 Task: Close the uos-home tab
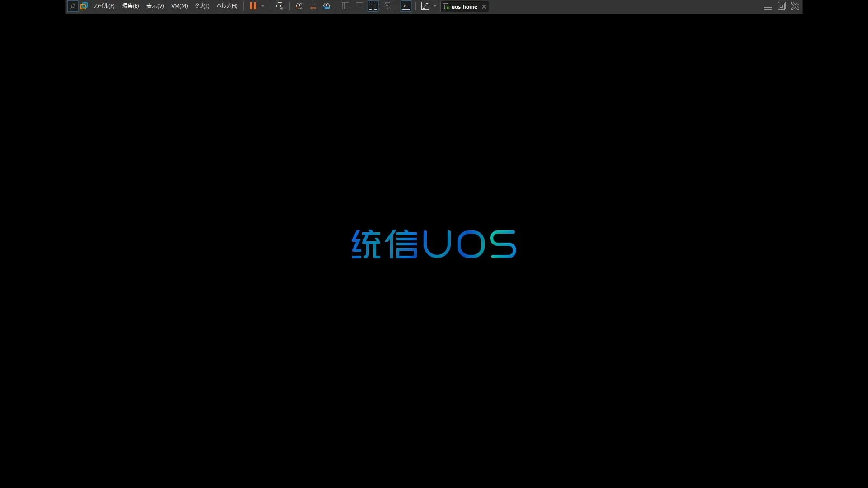[484, 7]
